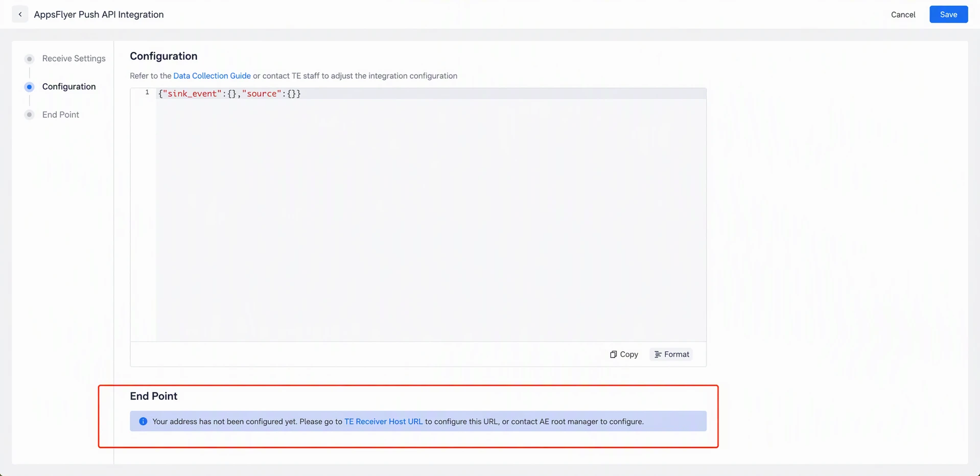Click the back arrow icon

[20, 14]
